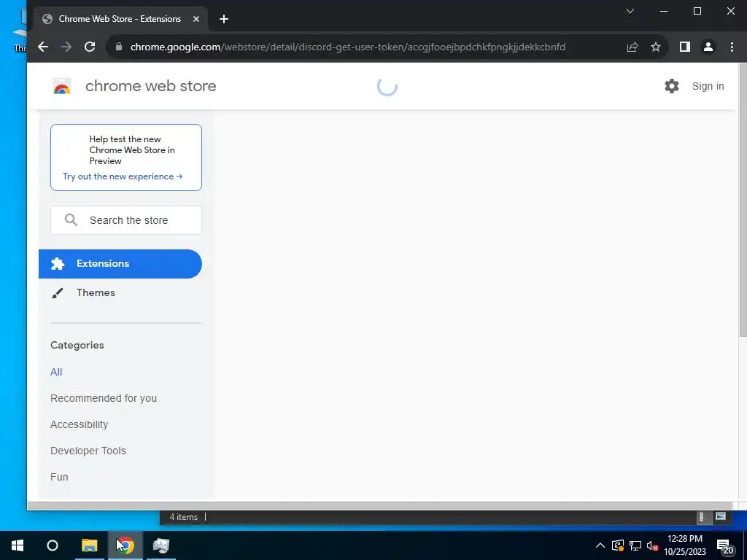
Task: Click the 4 items status text
Action: (x=183, y=517)
